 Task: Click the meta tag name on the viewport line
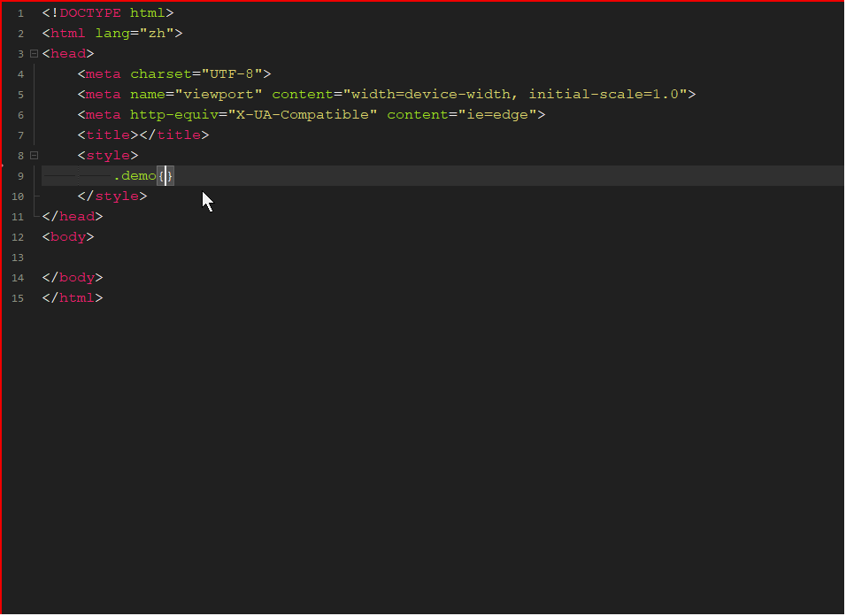(x=104, y=95)
